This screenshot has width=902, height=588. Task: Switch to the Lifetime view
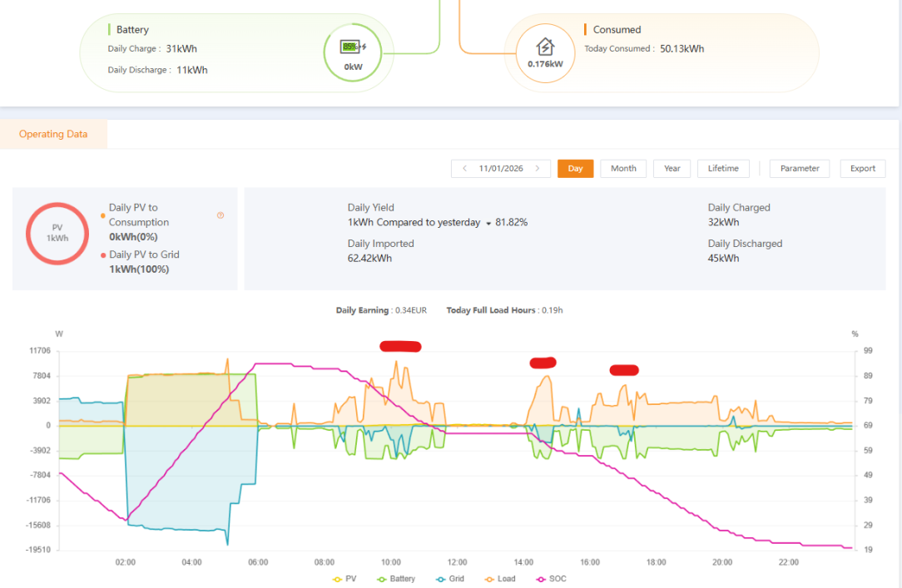point(723,168)
